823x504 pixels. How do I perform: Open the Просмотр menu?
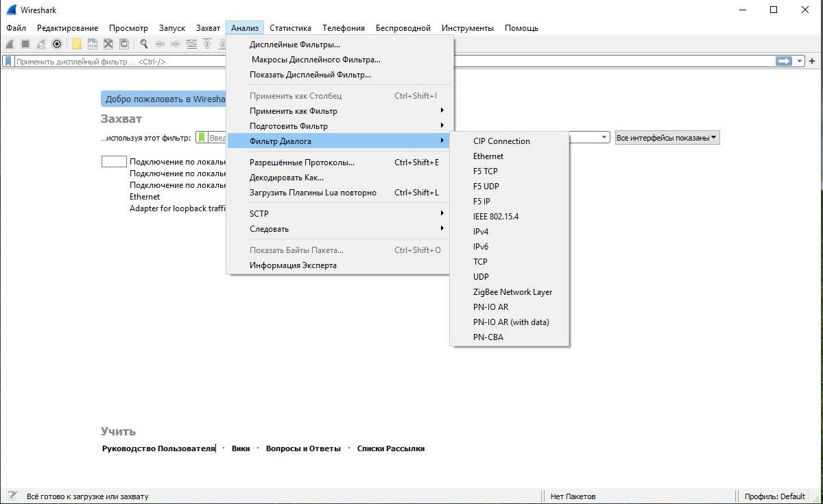click(128, 28)
